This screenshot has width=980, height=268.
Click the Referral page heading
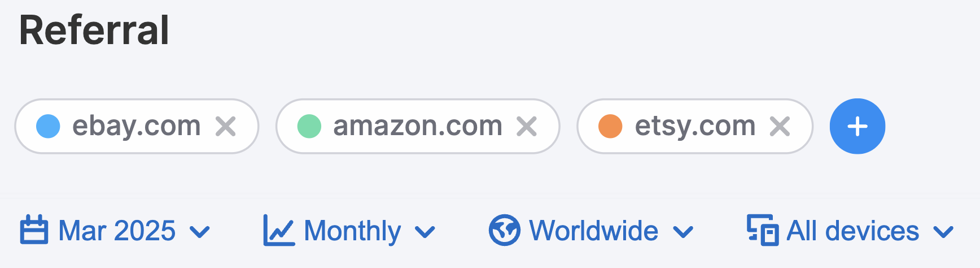[x=94, y=30]
